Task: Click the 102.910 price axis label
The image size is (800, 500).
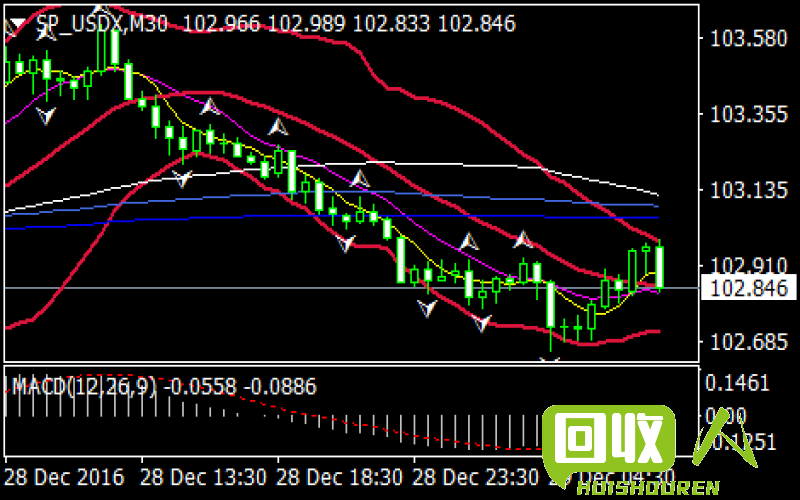Action: click(x=748, y=265)
